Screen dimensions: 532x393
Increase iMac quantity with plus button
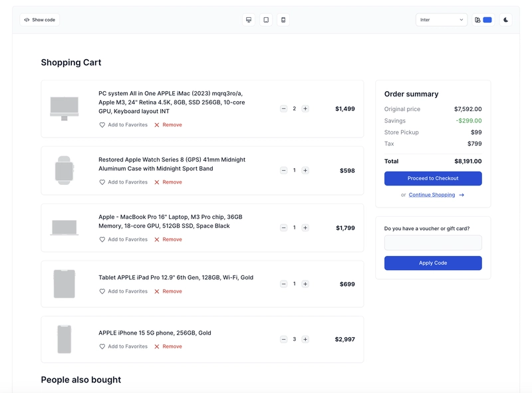305,108
